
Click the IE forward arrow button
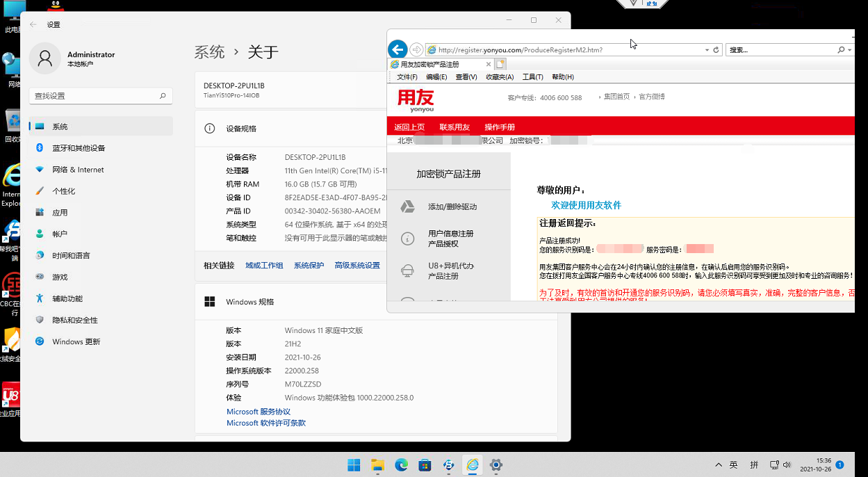[x=416, y=49]
